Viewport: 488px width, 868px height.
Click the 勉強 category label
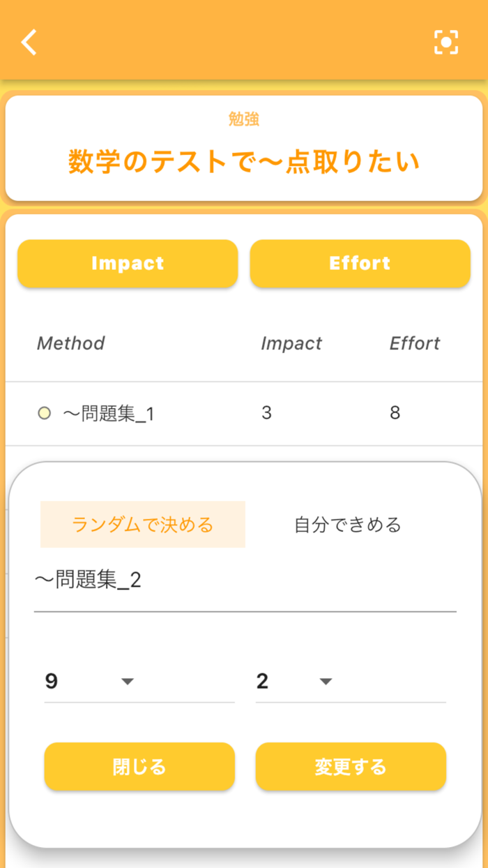[x=244, y=119]
